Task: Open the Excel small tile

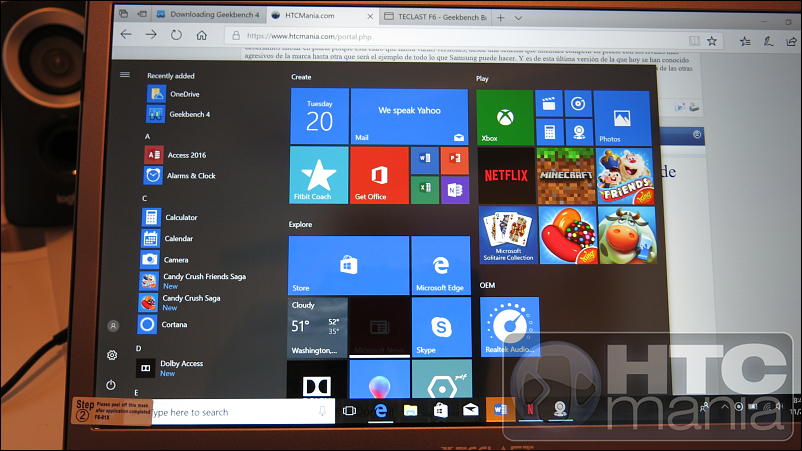Action: pos(425,190)
